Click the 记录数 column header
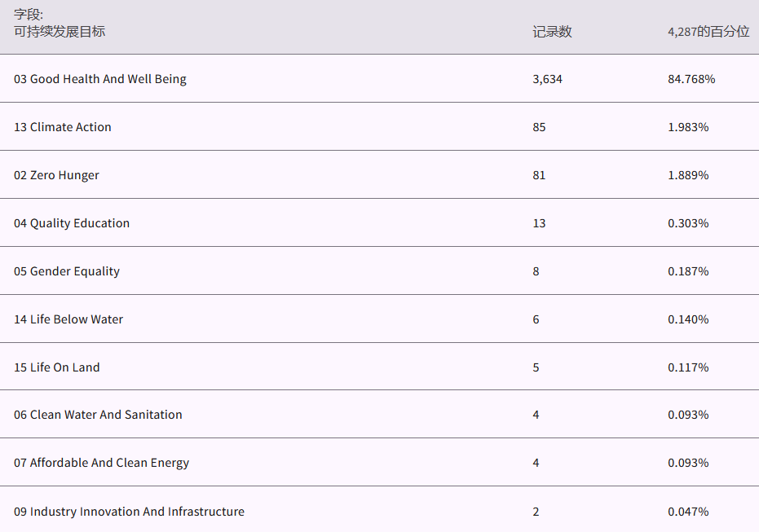Screen dimensions: 759x532 click(552, 32)
